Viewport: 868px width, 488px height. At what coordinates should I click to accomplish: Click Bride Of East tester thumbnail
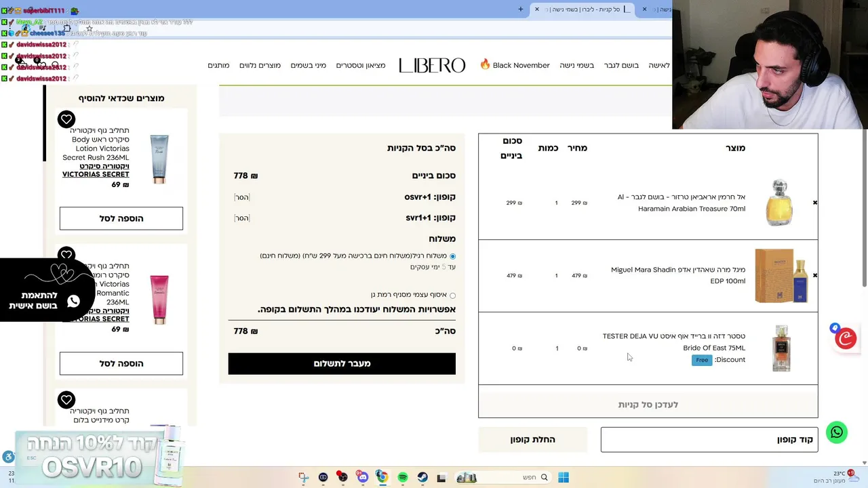coord(781,348)
